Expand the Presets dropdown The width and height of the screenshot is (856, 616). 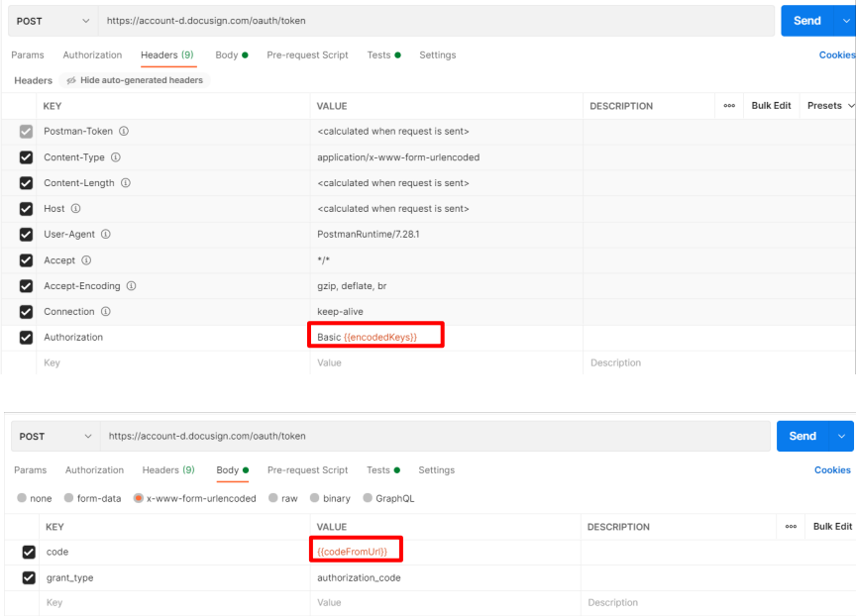[830, 106]
